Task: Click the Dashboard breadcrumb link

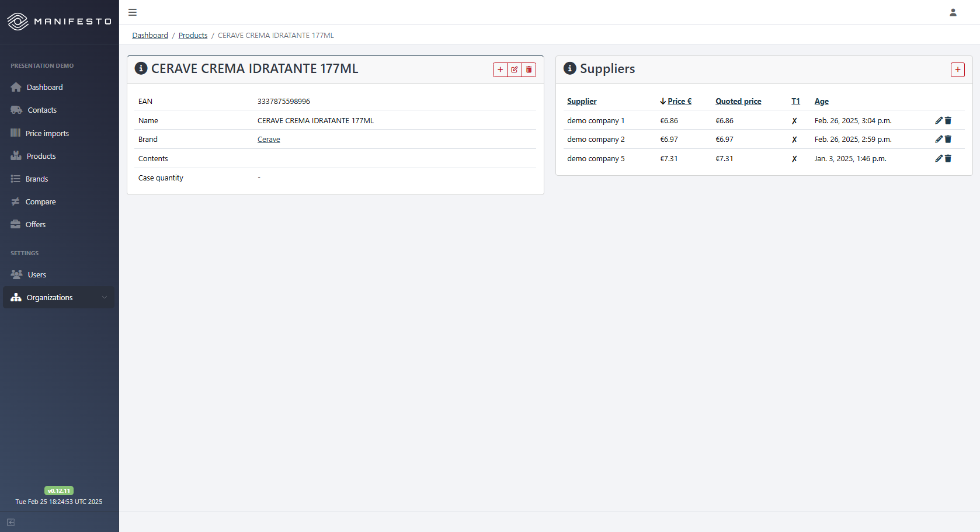Action: coord(150,36)
